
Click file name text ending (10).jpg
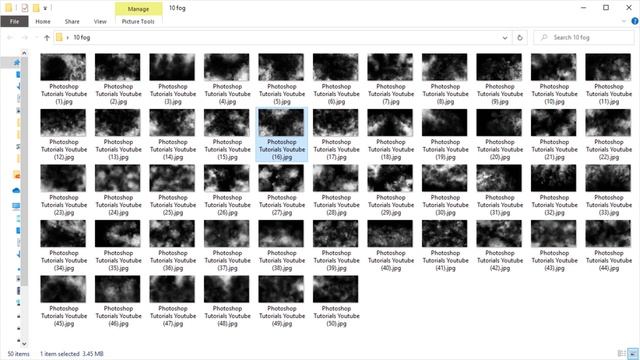pyautogui.click(x=554, y=94)
